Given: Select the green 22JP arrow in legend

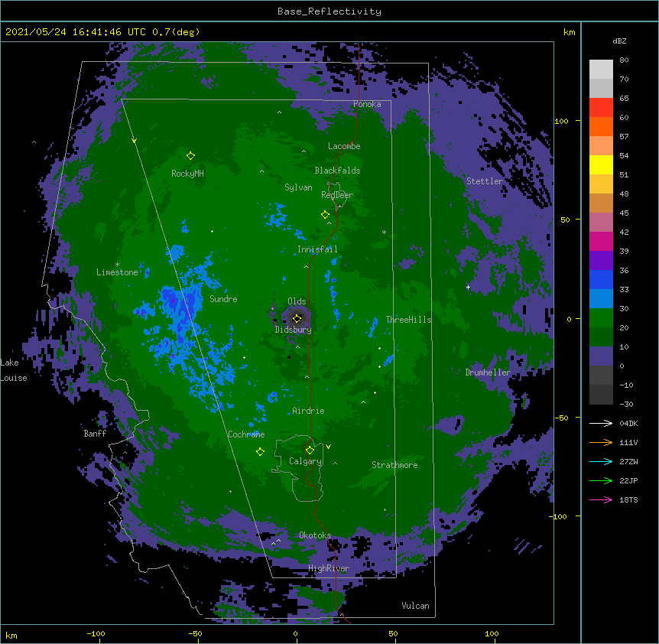Looking at the screenshot, I should (x=601, y=480).
